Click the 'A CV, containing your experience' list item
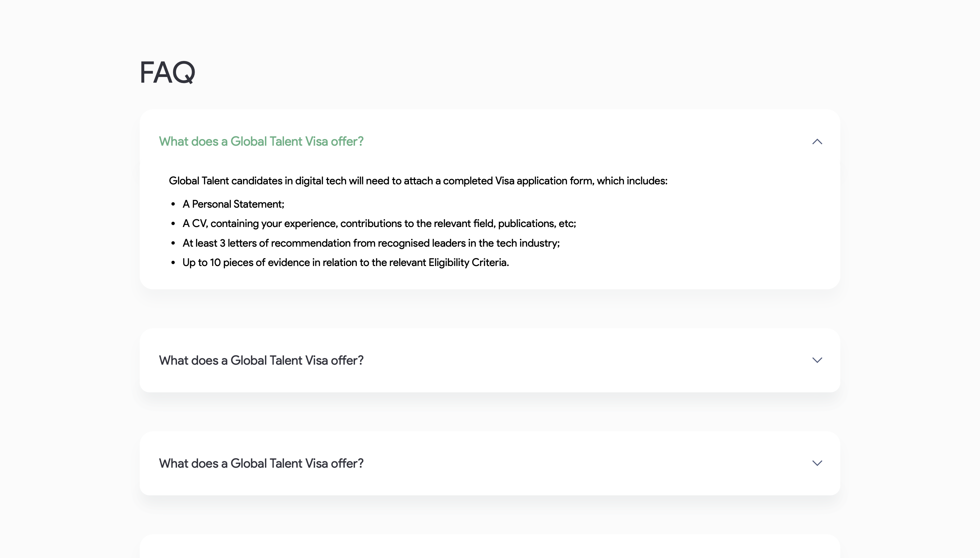Image resolution: width=980 pixels, height=558 pixels. pos(379,223)
